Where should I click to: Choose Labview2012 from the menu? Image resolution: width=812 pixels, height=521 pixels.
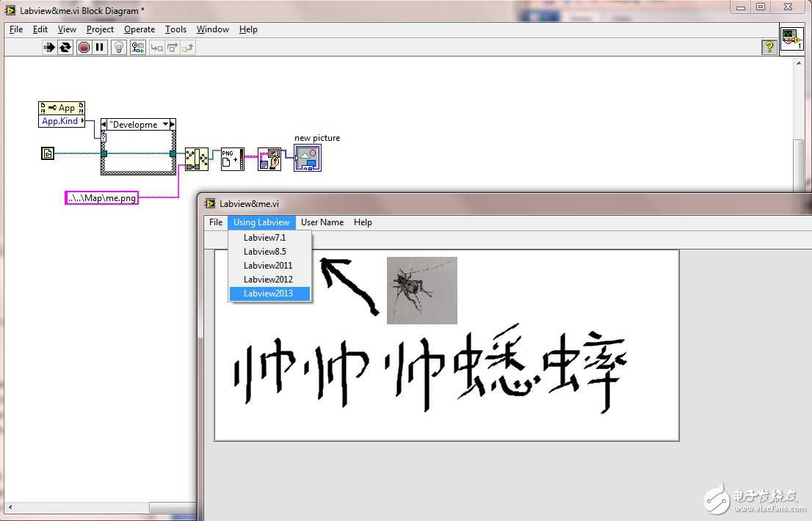[x=269, y=280]
